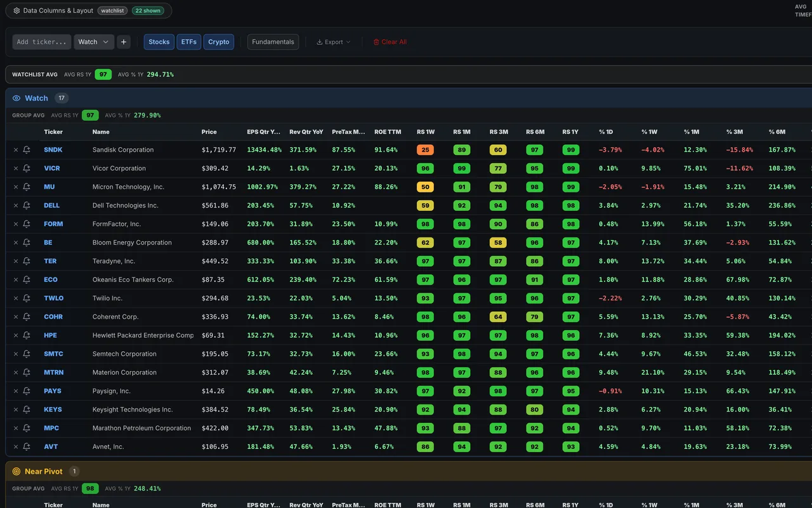
Task: Click the alert bell icon for SNDK
Action: 27,150
